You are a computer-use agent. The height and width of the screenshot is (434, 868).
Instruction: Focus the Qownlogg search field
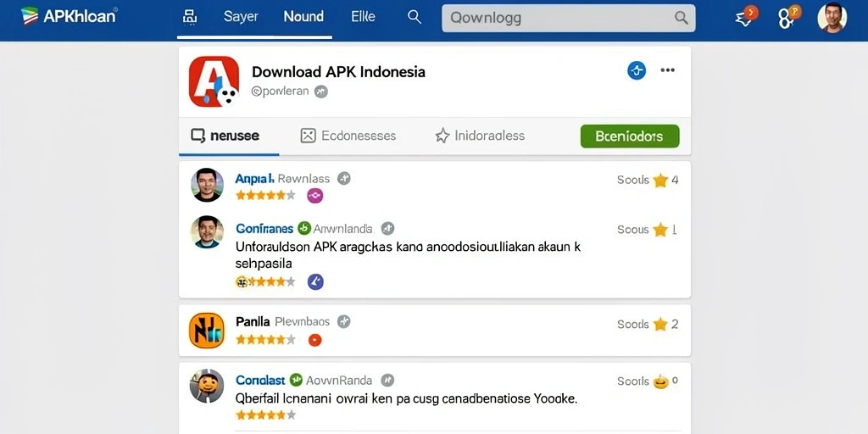[x=569, y=19]
